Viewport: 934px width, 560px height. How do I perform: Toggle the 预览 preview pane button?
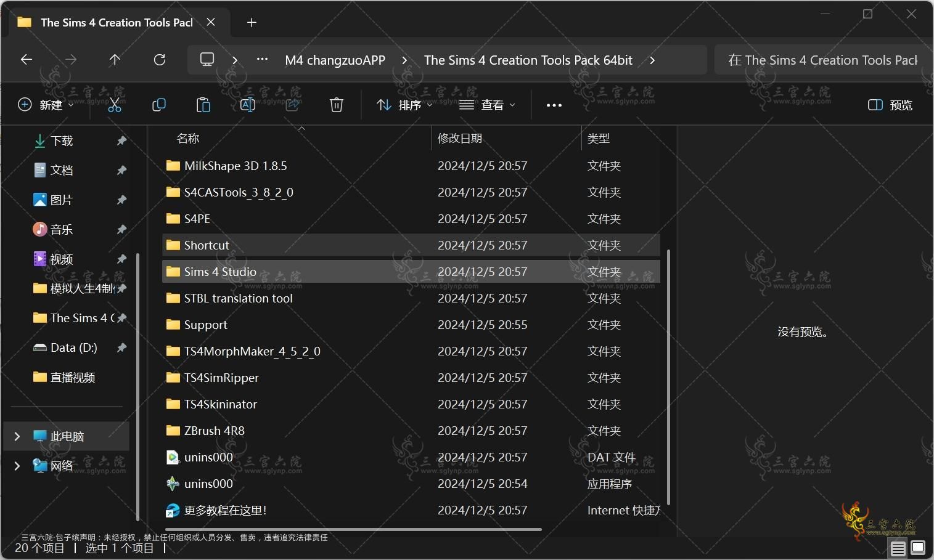point(890,105)
